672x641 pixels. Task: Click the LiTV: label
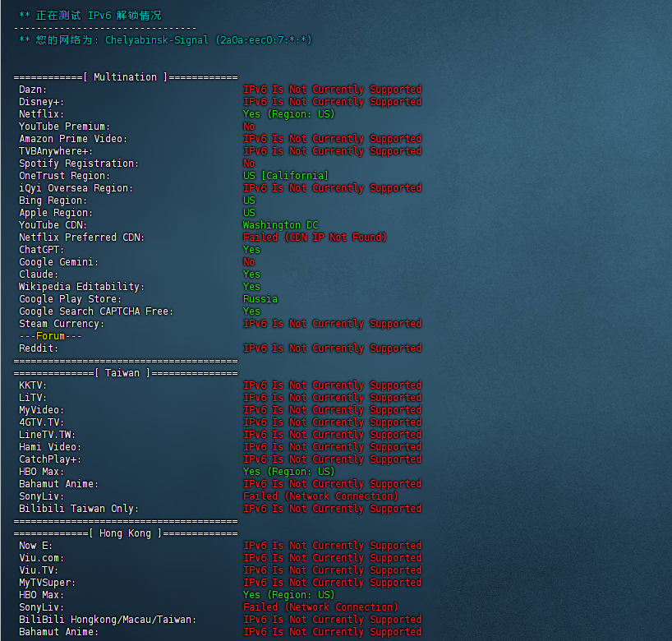pyautogui.click(x=33, y=398)
